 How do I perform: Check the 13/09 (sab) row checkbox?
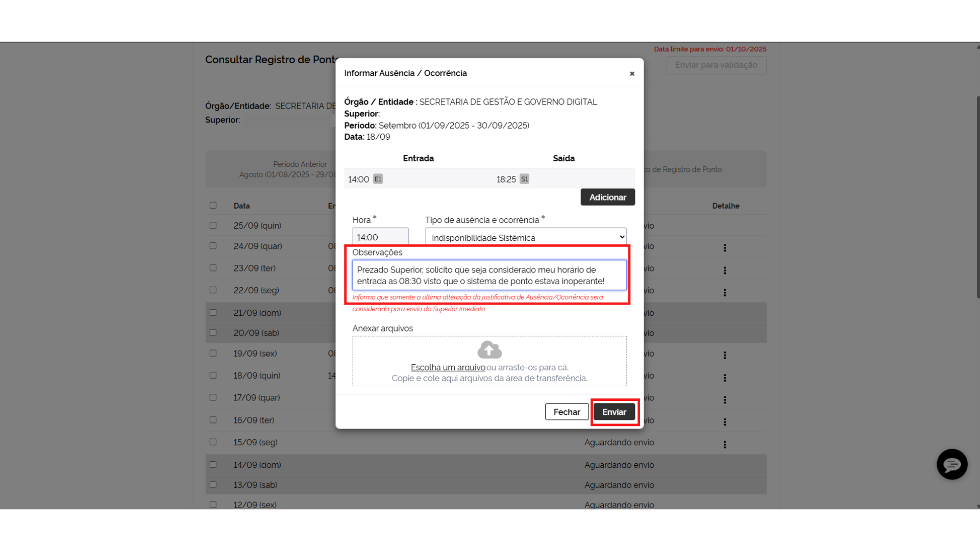[213, 485]
